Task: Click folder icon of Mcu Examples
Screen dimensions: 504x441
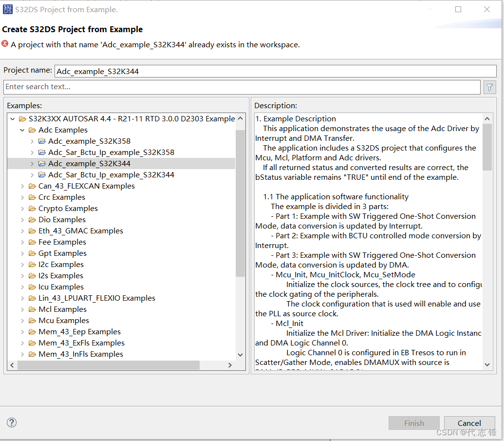Action: pos(32,320)
